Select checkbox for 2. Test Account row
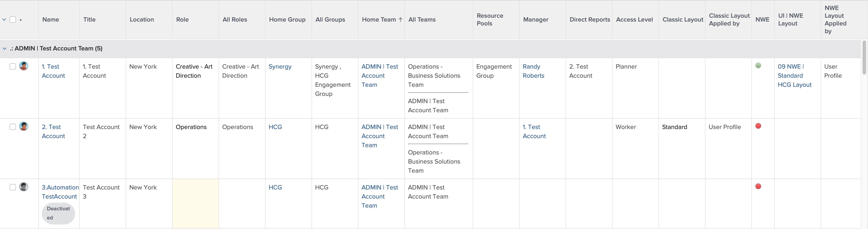868x229 pixels. (13, 127)
